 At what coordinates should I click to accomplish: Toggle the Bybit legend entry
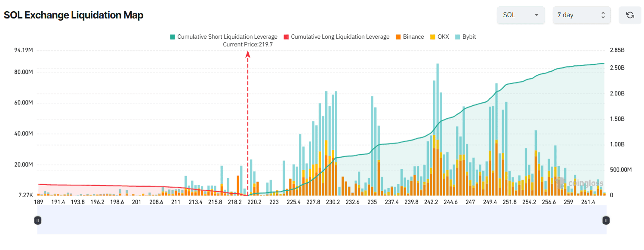click(x=469, y=37)
